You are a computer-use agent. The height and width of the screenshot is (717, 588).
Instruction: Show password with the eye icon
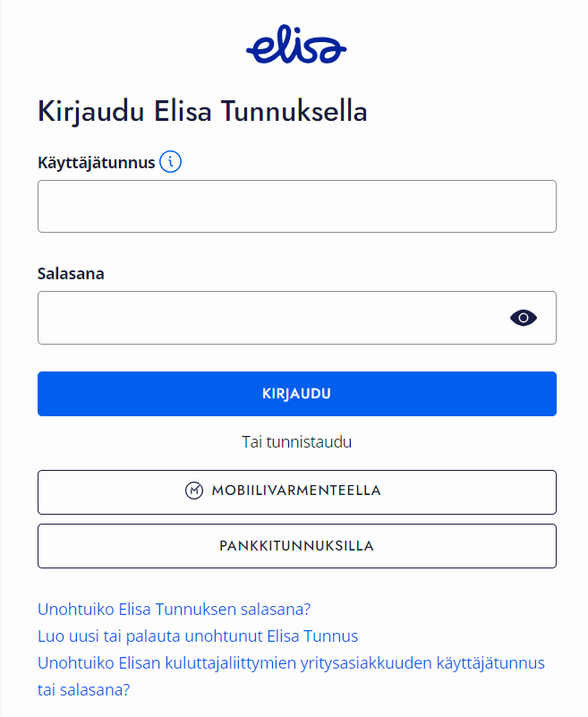(x=524, y=317)
